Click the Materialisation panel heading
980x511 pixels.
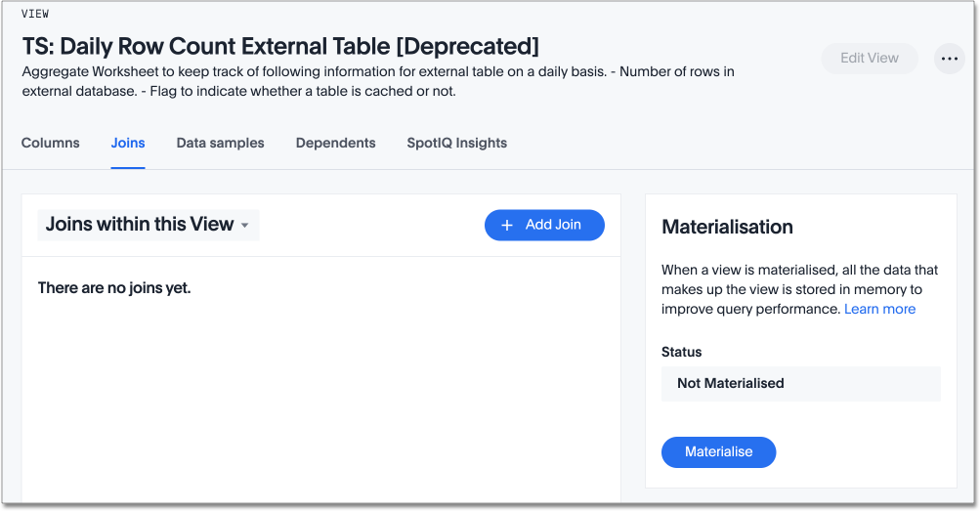(727, 227)
